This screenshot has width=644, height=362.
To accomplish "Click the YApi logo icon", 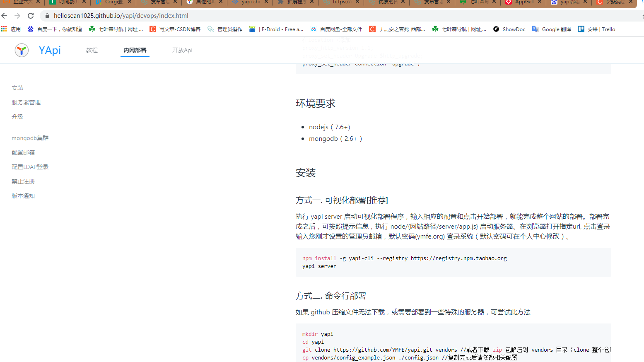I will point(21,50).
